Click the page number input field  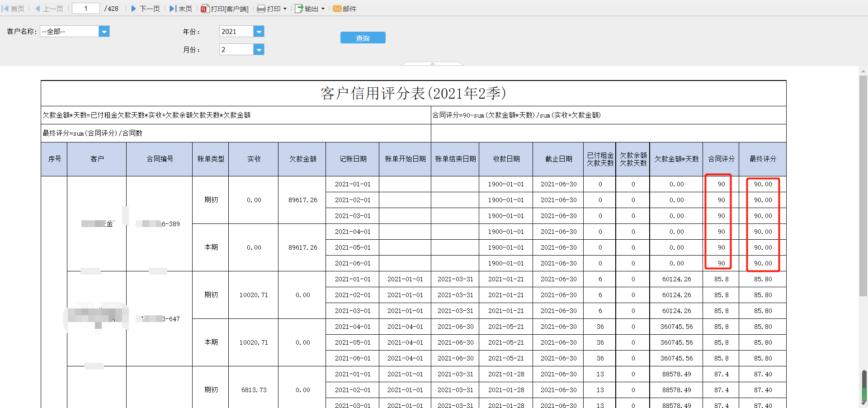(x=86, y=9)
